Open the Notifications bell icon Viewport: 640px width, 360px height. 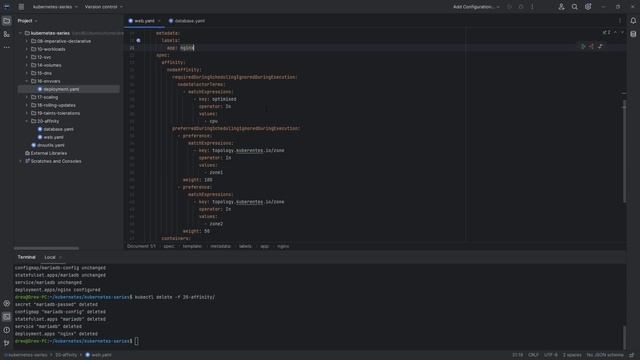[633, 21]
